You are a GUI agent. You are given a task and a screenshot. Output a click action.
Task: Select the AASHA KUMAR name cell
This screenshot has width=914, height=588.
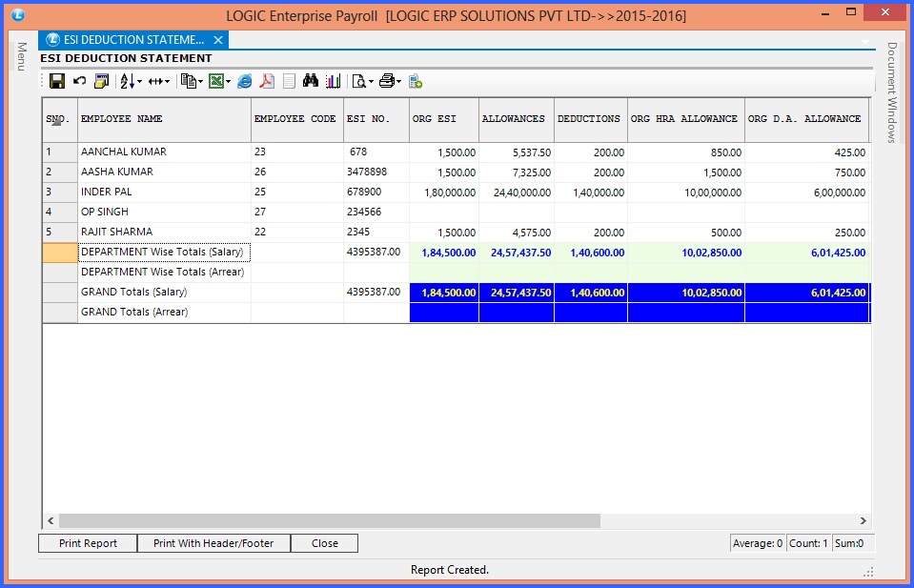[x=164, y=172]
